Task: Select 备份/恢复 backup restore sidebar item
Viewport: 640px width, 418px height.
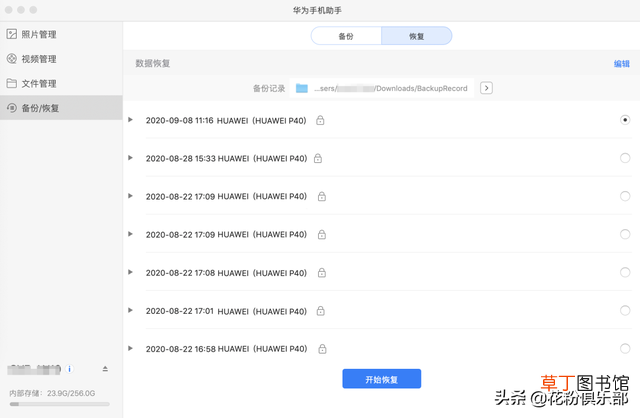Action: pyautogui.click(x=61, y=108)
